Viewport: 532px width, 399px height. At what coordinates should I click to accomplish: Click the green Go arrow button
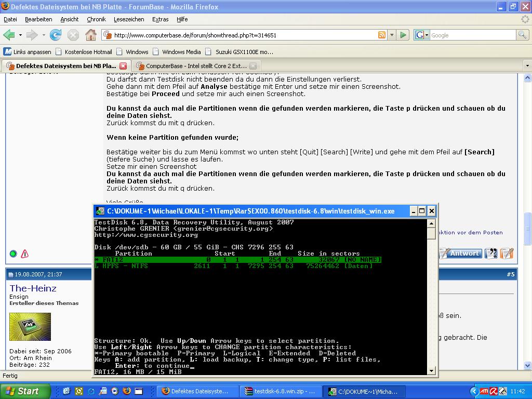pyautogui.click(x=403, y=35)
